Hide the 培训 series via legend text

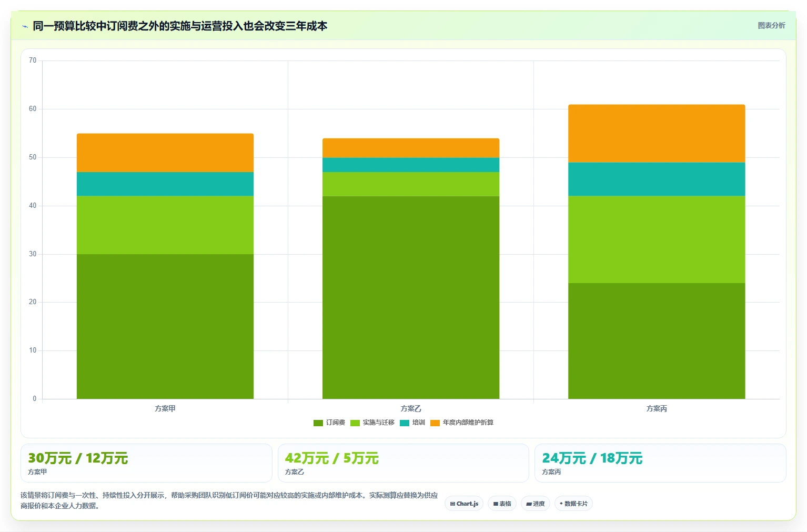click(x=419, y=423)
